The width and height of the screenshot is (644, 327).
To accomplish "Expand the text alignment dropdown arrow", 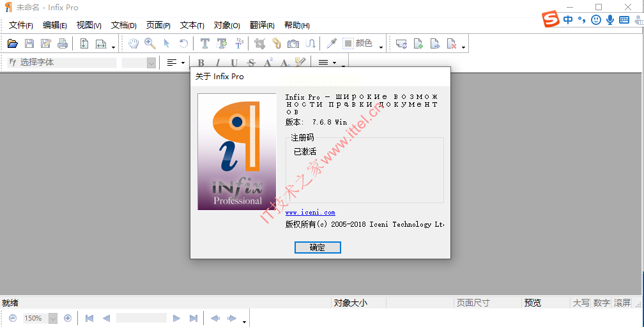I will 183,63.
